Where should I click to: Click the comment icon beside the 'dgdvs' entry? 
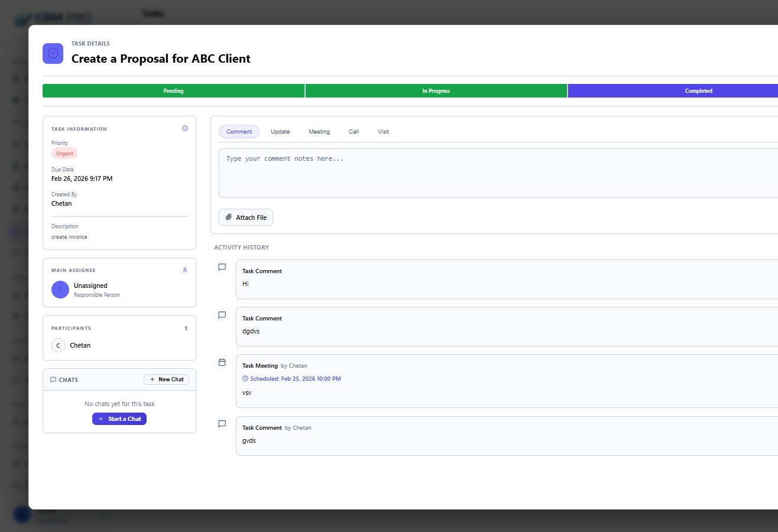pos(222,314)
